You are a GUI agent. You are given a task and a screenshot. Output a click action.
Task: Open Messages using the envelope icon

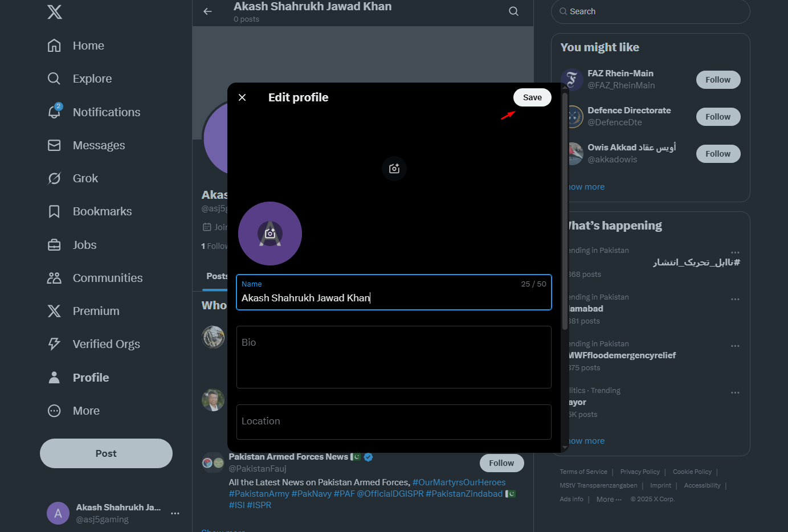click(x=54, y=145)
